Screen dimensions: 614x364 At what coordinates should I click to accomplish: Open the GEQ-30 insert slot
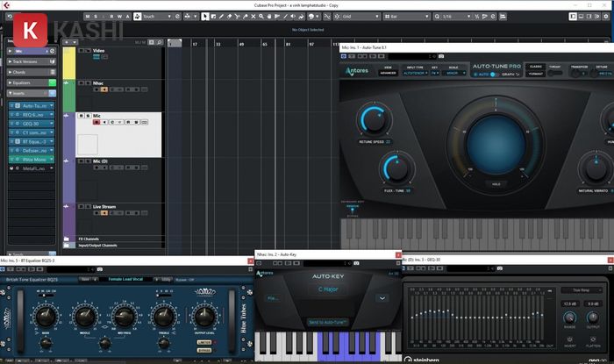click(x=31, y=124)
